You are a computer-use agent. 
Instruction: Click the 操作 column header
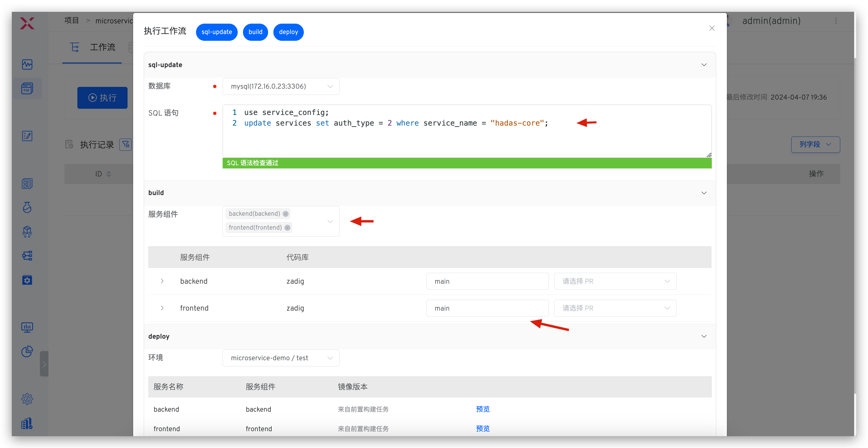[816, 174]
